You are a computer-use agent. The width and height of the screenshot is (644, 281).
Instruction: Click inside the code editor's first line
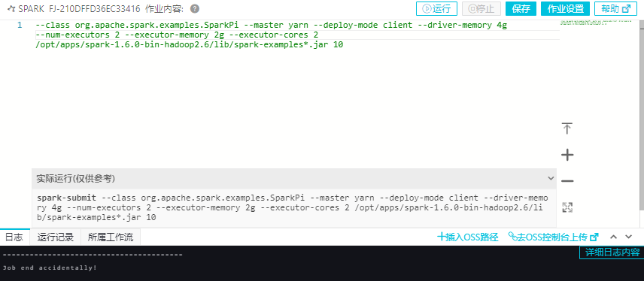271,26
